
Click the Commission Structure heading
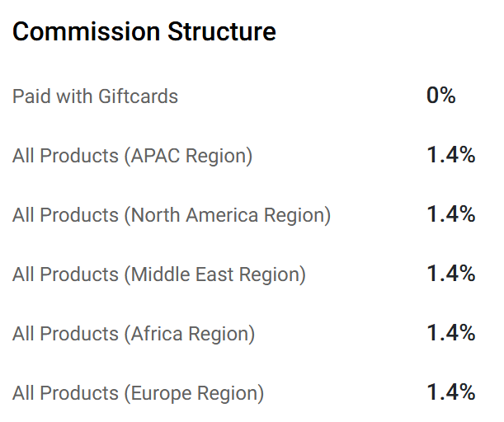tap(144, 32)
